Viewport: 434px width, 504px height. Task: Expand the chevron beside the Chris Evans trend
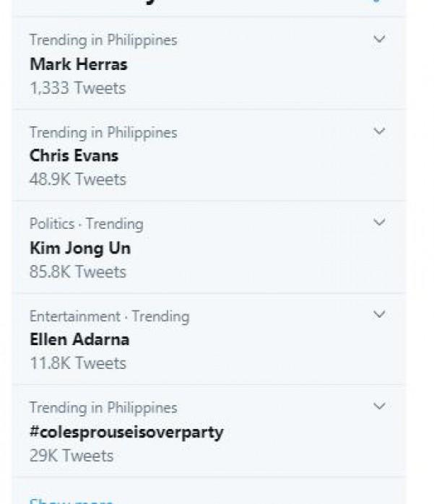[379, 131]
